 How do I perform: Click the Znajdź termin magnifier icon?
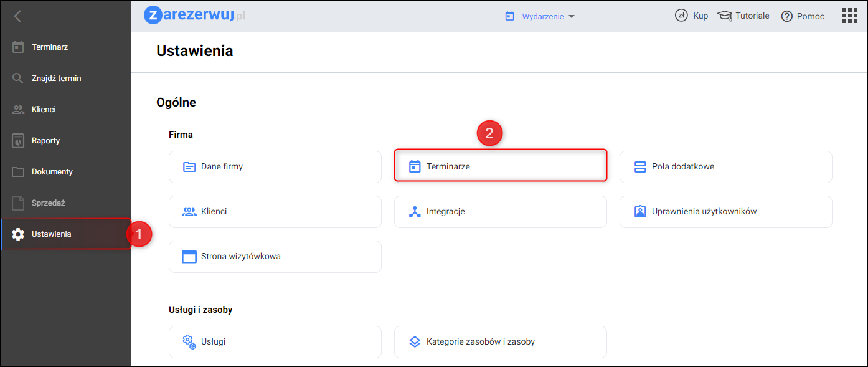coord(18,79)
